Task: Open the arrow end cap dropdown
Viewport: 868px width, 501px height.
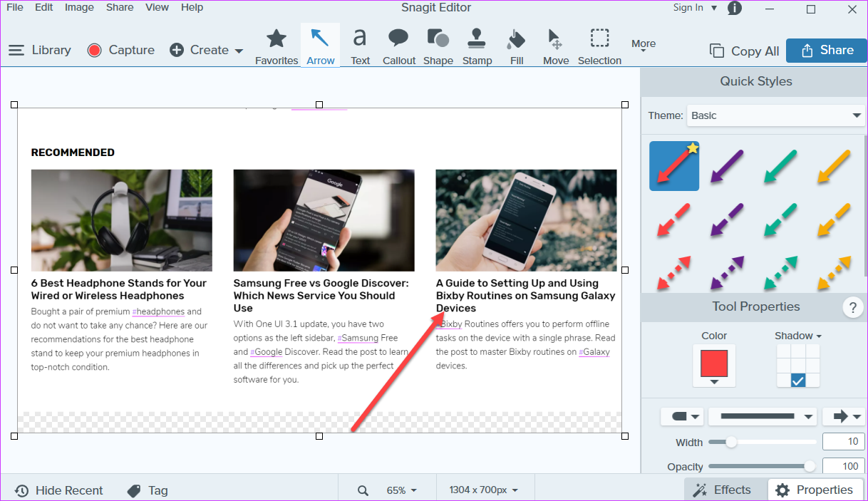Action: [x=843, y=416]
